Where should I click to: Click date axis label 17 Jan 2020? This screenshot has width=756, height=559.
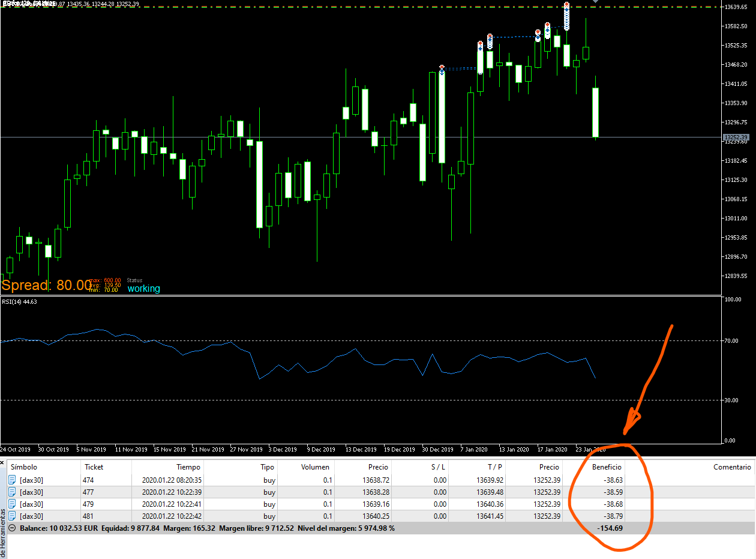(552, 449)
